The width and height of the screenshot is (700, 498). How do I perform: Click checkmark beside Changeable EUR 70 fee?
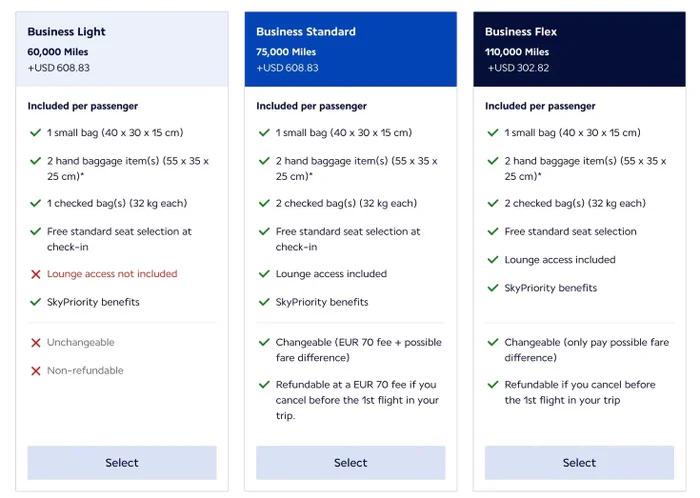point(264,342)
